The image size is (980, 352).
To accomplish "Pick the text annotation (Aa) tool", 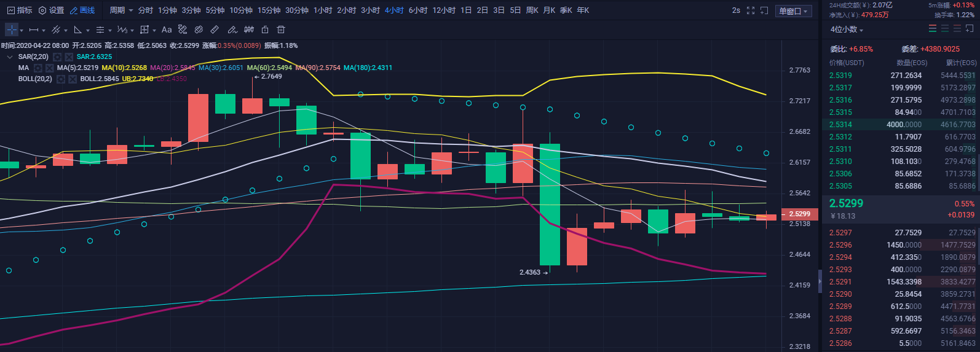I will pyautogui.click(x=167, y=29).
